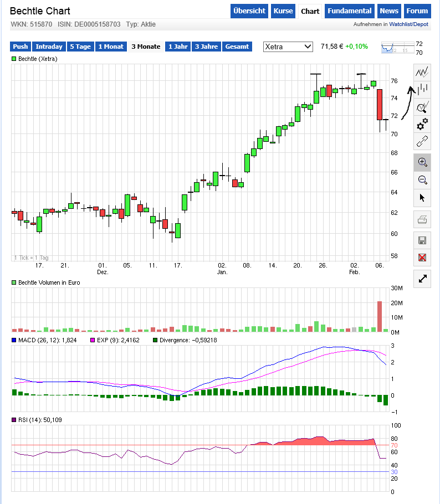Click the Bechtle Volumen legend swatch
Image resolution: width=440 pixels, height=504 pixels.
(14, 282)
